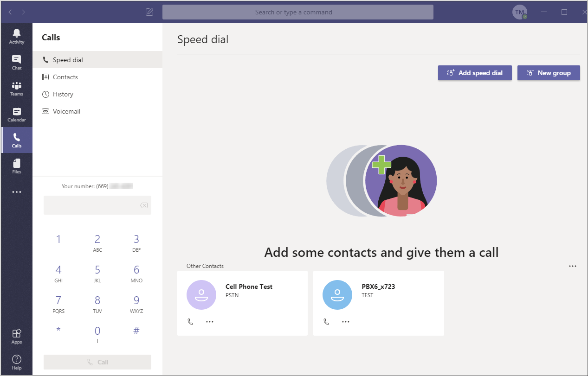Tap the pound key on keypad

click(136, 331)
